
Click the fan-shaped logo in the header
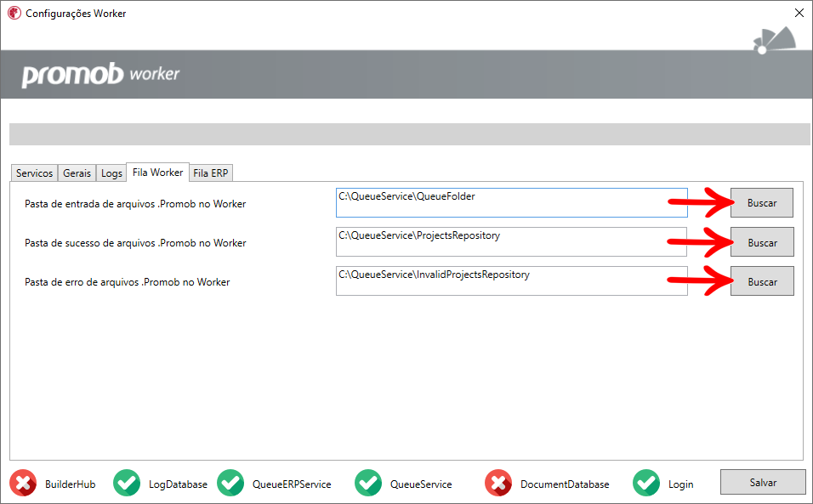[775, 40]
